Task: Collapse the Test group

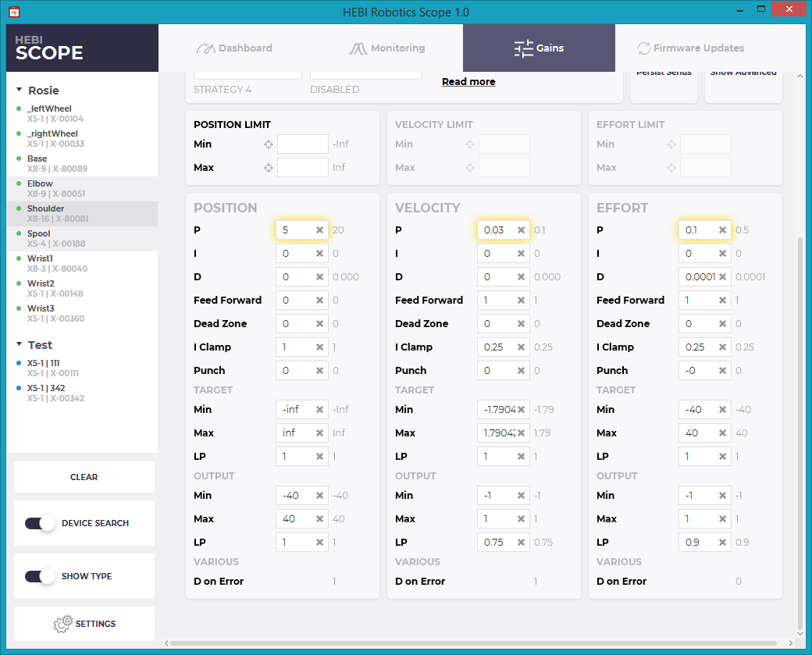Action: point(19,345)
